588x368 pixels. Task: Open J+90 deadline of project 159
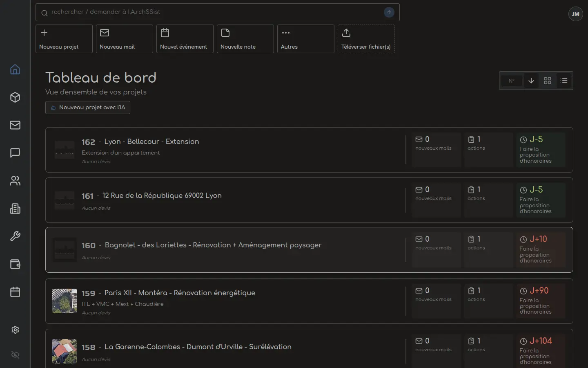(541, 301)
